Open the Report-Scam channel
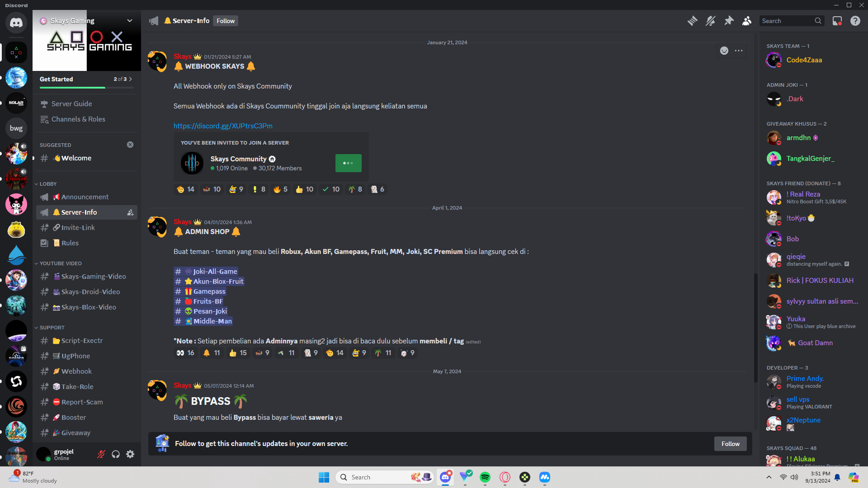Screen dimensions: 868x488 click(x=87, y=402)
